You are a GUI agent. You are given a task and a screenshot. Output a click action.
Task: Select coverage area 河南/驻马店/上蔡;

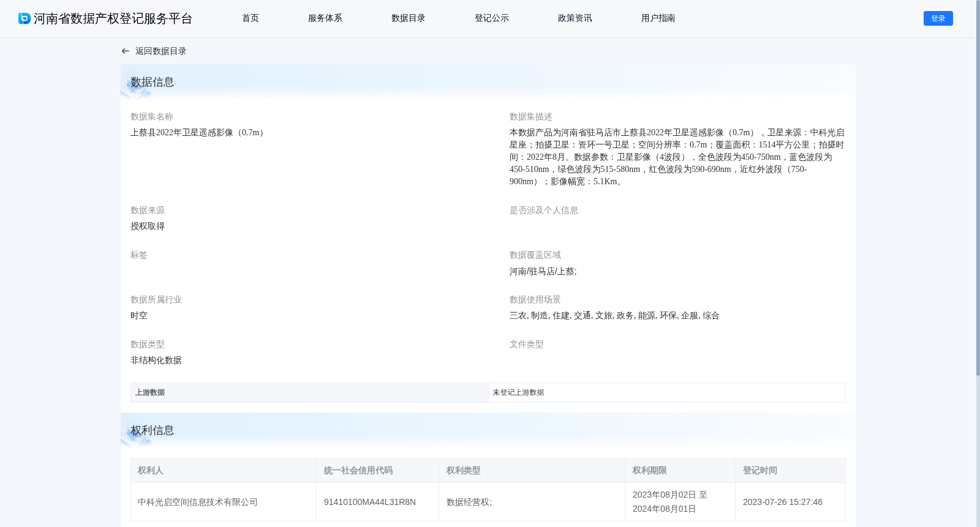[543, 271]
